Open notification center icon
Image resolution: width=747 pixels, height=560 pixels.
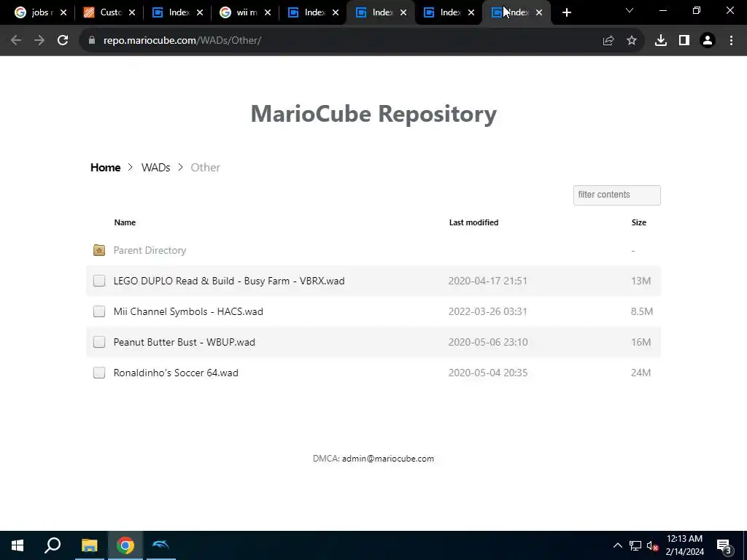coord(724,545)
